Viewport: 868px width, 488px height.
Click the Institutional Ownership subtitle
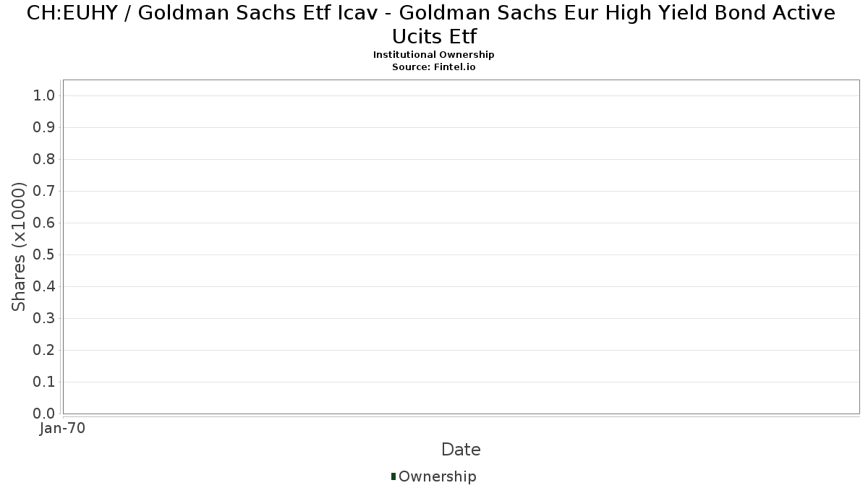[x=434, y=55]
